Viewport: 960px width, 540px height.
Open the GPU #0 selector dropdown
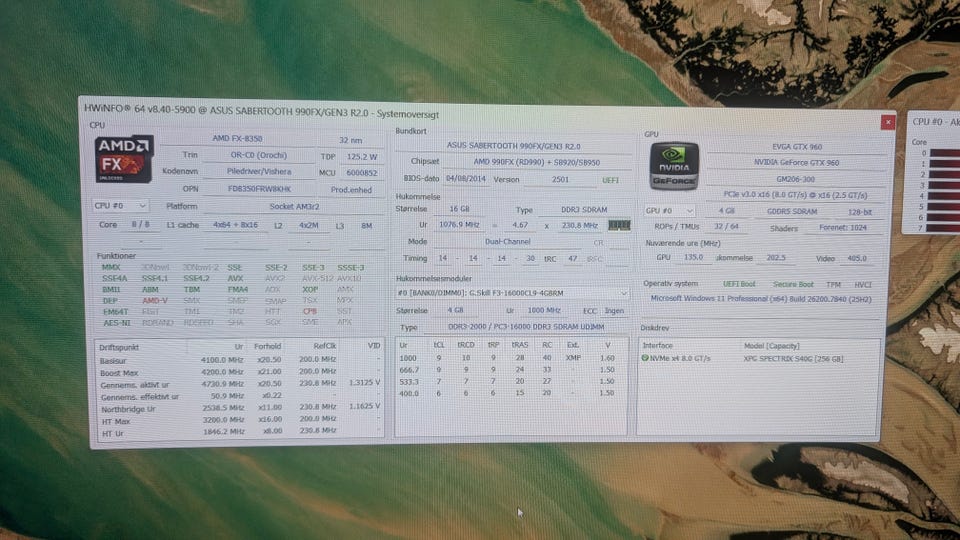tap(669, 211)
